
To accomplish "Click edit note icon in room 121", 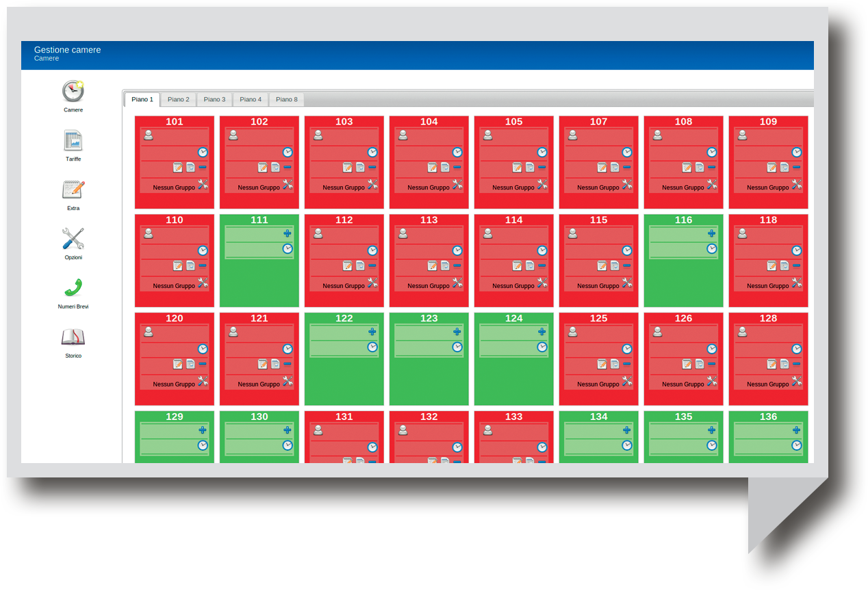I will [263, 364].
